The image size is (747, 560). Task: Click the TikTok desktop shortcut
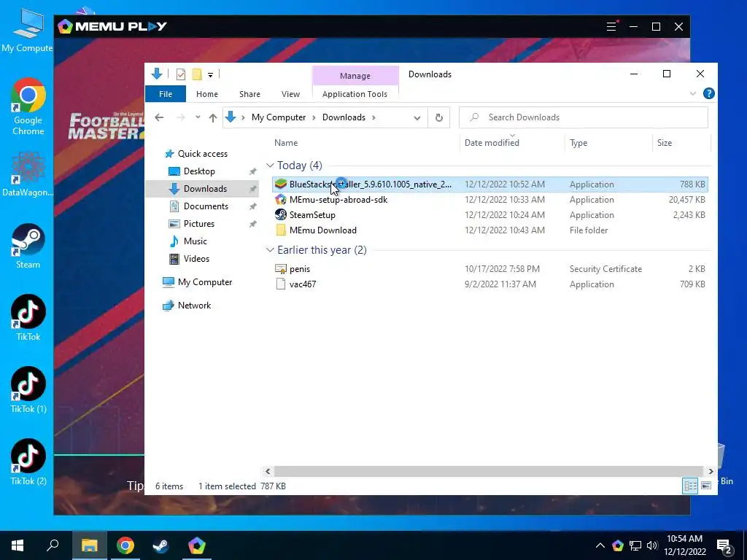point(28,318)
